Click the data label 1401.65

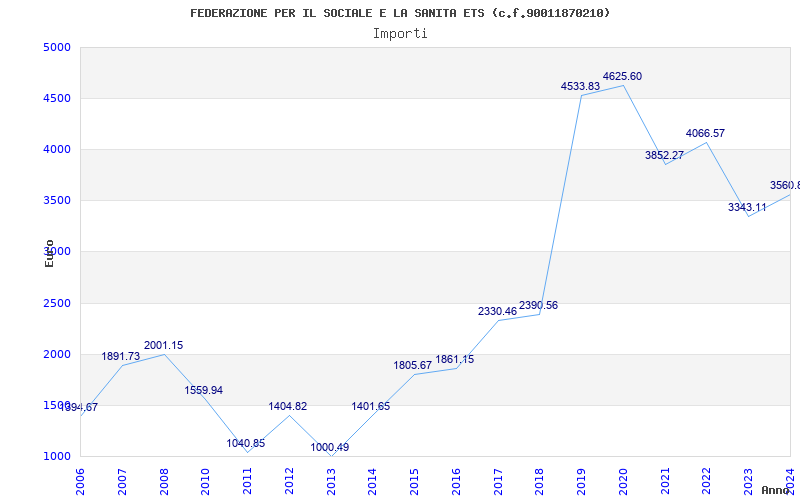(x=371, y=407)
